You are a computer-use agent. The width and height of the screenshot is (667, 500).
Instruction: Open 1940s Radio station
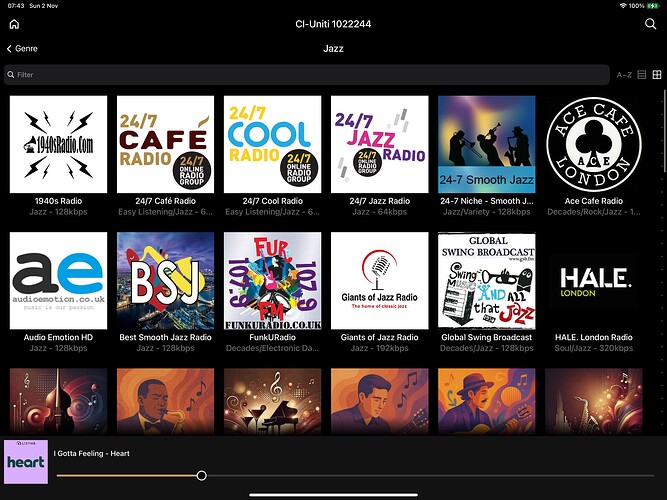[58, 144]
